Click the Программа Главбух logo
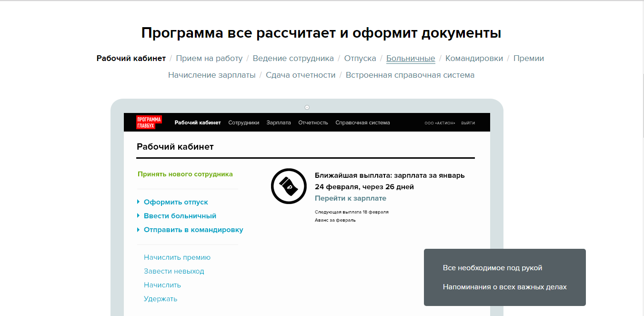This screenshot has width=644, height=316. (x=148, y=122)
